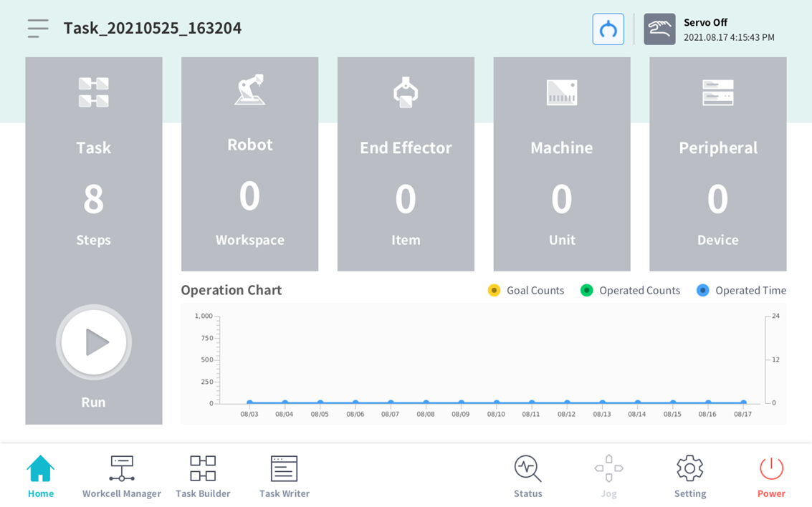Open the Machine unit tile
Screen dimensions: 812x507
[x=561, y=164]
